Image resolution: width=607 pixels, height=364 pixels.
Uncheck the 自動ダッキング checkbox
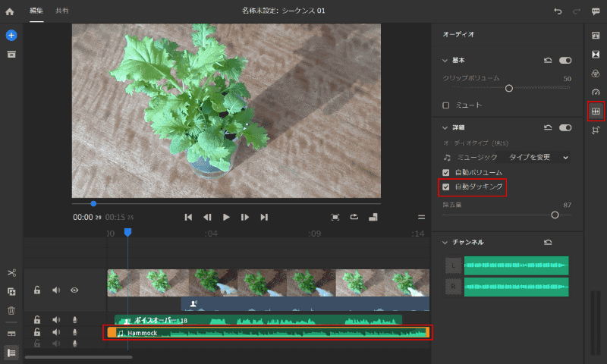point(446,187)
